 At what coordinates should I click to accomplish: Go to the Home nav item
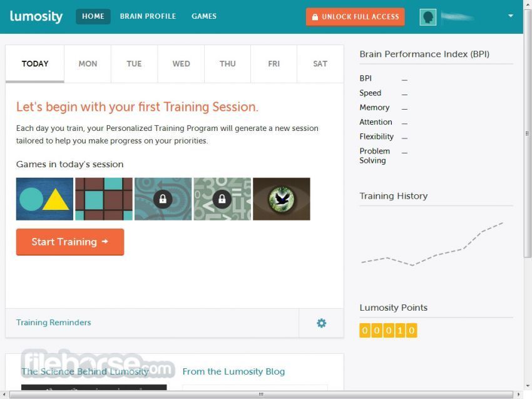pyautogui.click(x=93, y=16)
